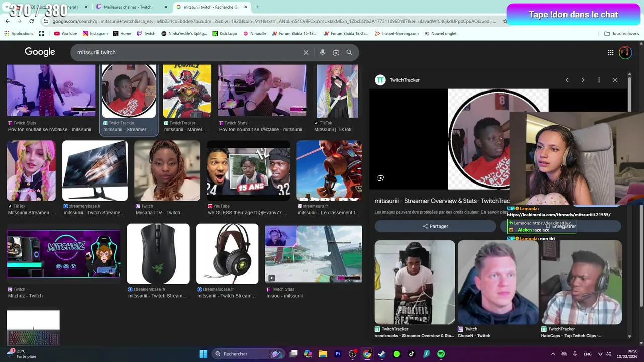
Task: Show next image in preview panel
Action: [583, 80]
